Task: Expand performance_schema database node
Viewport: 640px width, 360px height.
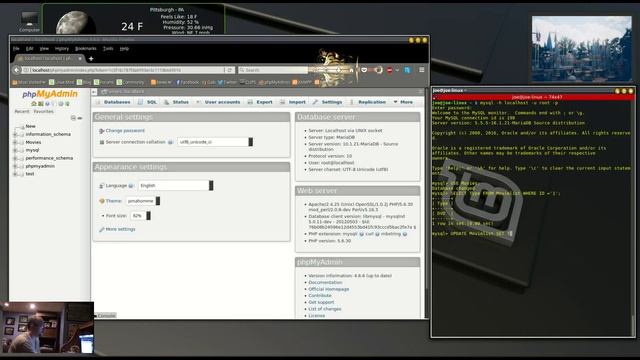Action: (15, 158)
